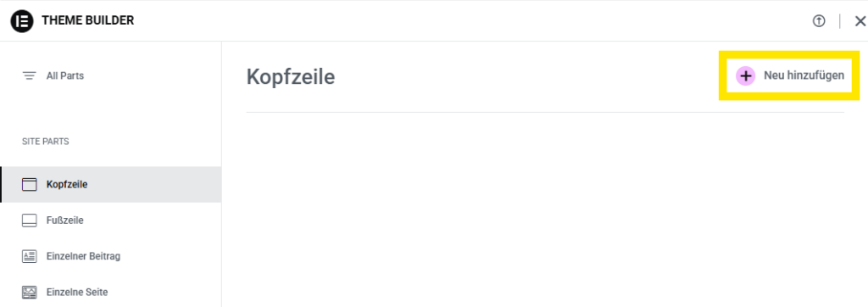Select the Kopfzeile label in the sidebar
This screenshot has height=307, width=868.
(67, 185)
